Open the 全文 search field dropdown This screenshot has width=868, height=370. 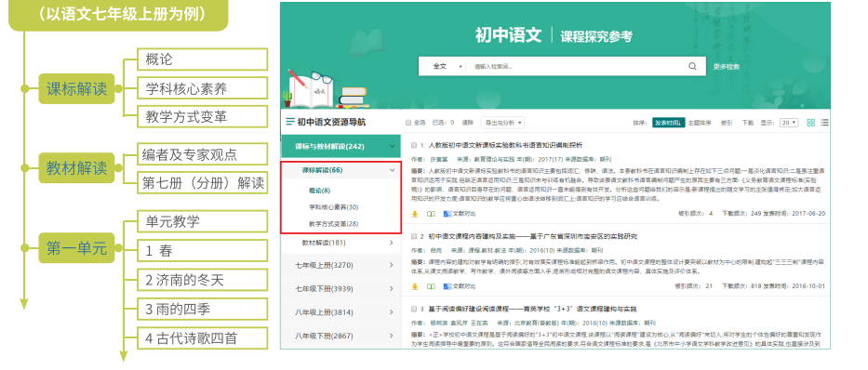point(447,66)
